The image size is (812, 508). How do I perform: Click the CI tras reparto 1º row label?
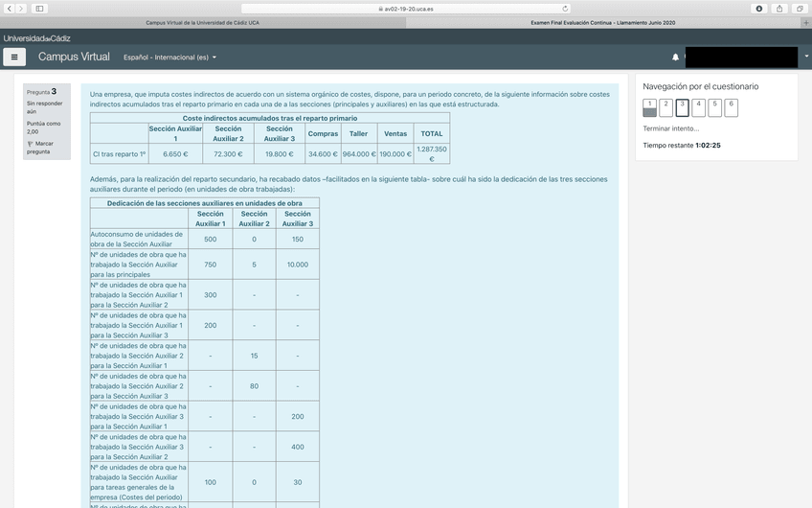[119, 154]
